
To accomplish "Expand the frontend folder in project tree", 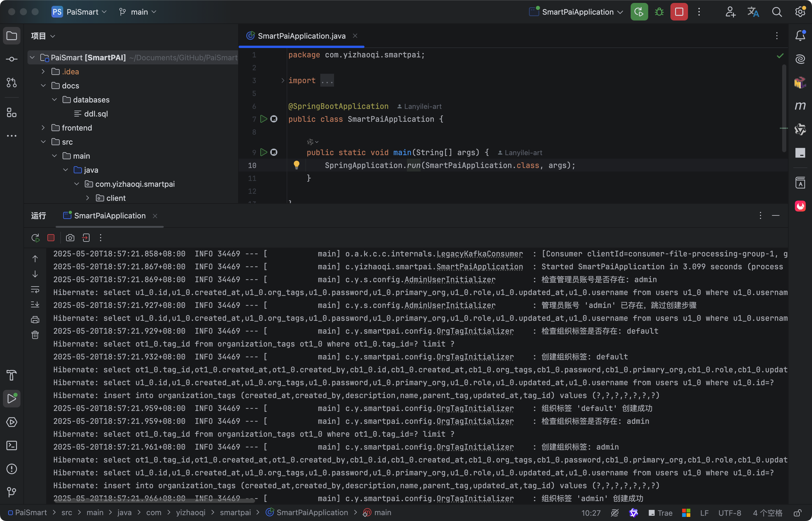I will (43, 128).
